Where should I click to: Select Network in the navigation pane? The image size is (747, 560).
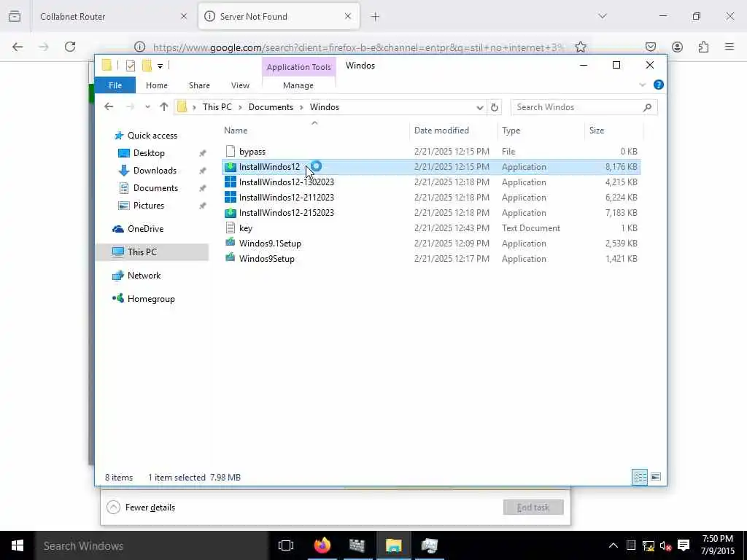[x=144, y=275]
